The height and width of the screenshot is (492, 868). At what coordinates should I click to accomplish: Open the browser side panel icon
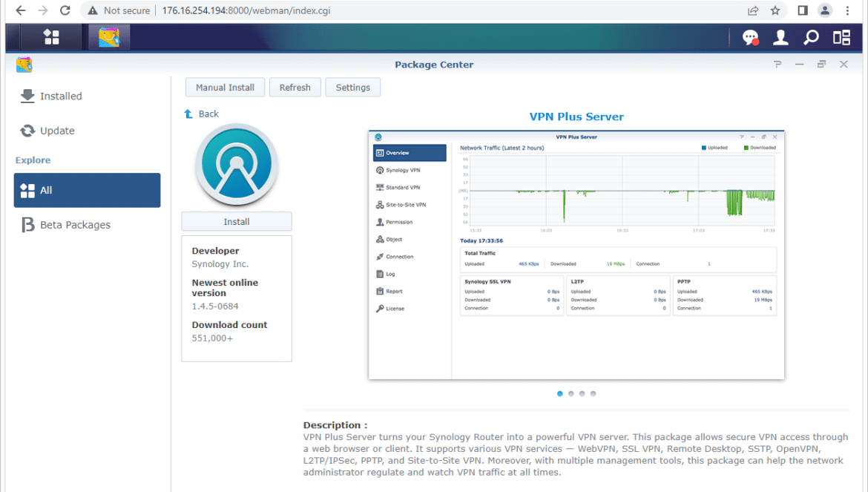[803, 10]
